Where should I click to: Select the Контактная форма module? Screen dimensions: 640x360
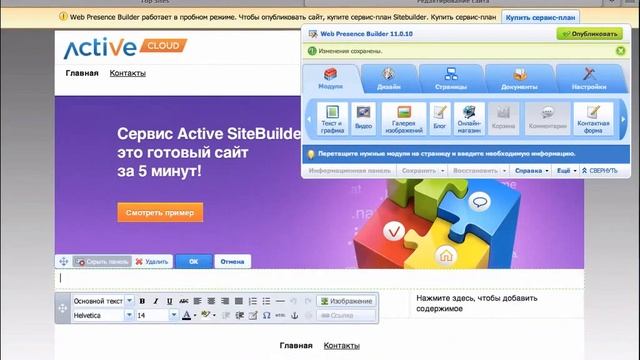click(x=593, y=118)
